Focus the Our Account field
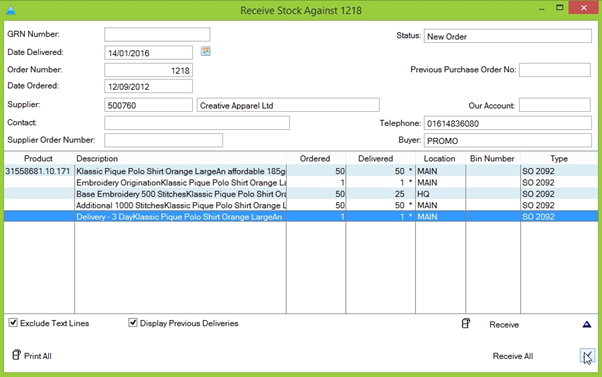The height and width of the screenshot is (377, 602). point(555,105)
